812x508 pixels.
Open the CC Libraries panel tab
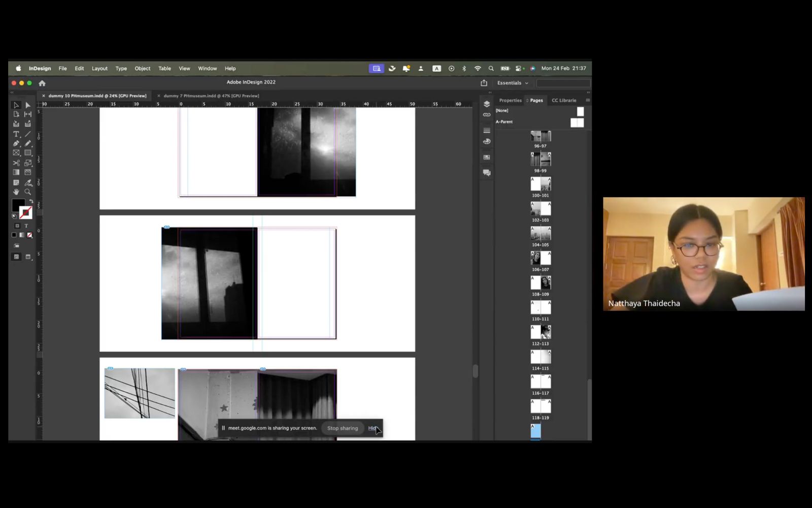pyautogui.click(x=564, y=100)
